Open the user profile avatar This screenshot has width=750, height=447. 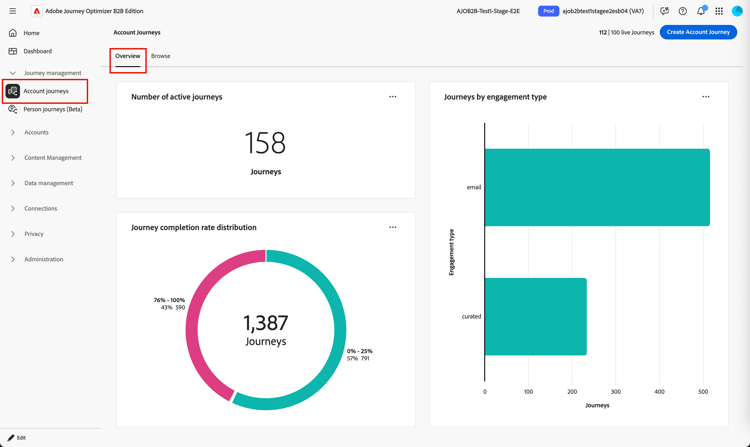tap(737, 11)
